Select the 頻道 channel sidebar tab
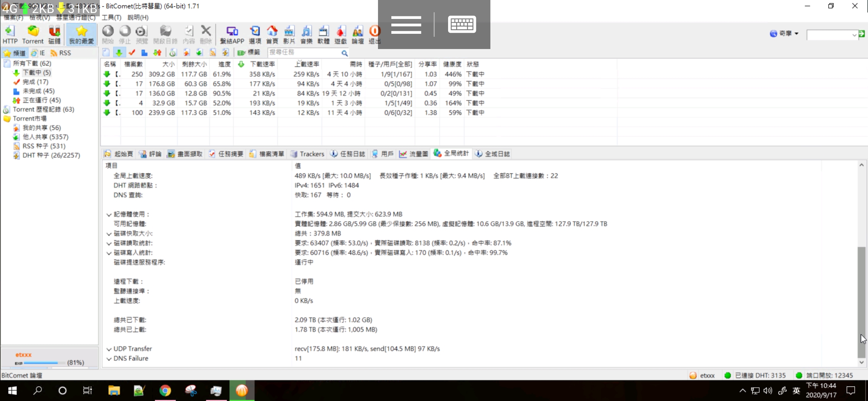The image size is (868, 401). [x=15, y=53]
